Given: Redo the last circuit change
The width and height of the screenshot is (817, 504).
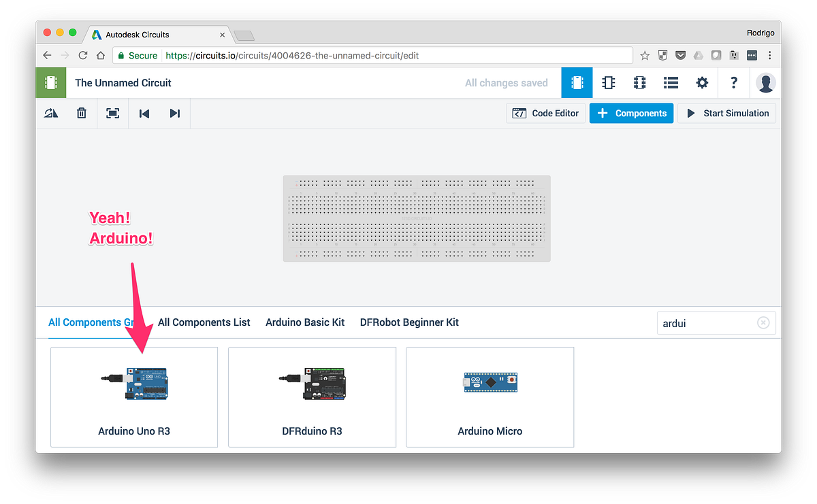Looking at the screenshot, I should pos(175,113).
